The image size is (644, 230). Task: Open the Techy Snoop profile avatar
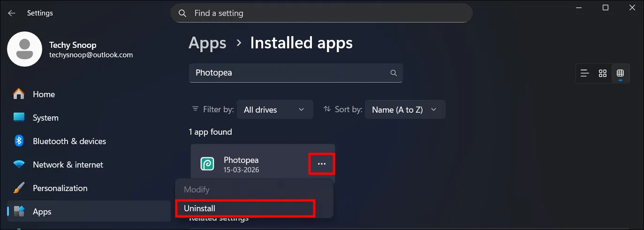coord(25,49)
